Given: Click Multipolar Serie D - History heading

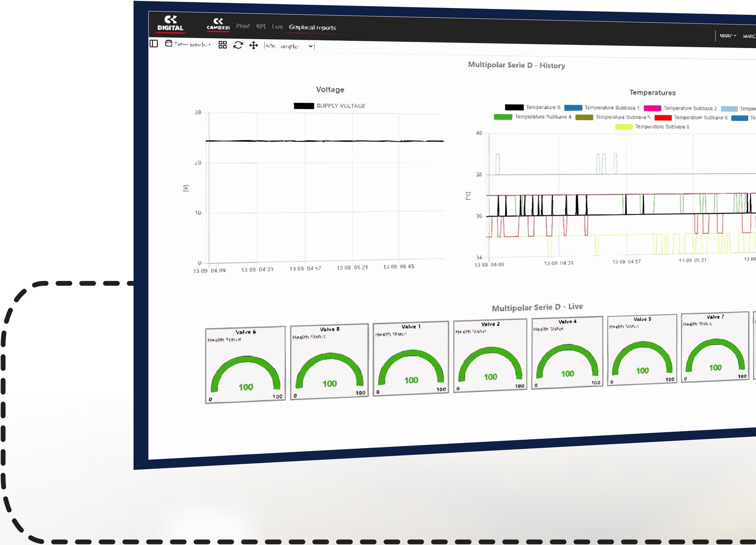Looking at the screenshot, I should [x=516, y=65].
